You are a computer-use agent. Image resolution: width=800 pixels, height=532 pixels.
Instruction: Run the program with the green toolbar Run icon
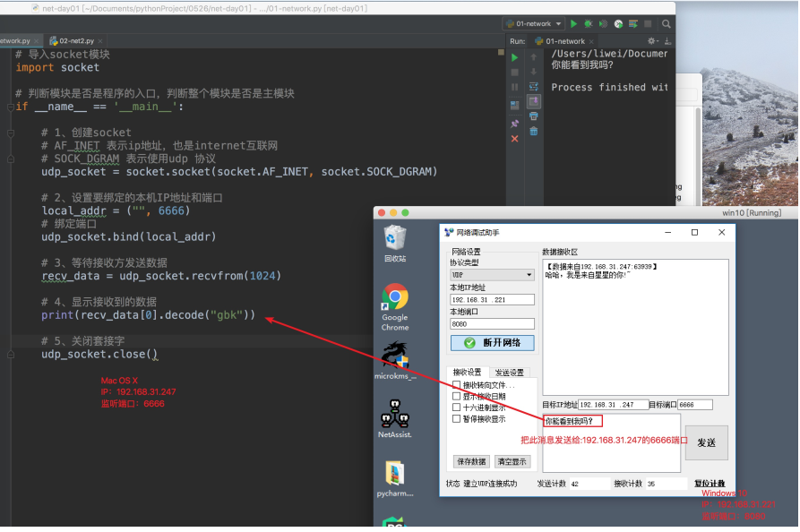click(574, 23)
